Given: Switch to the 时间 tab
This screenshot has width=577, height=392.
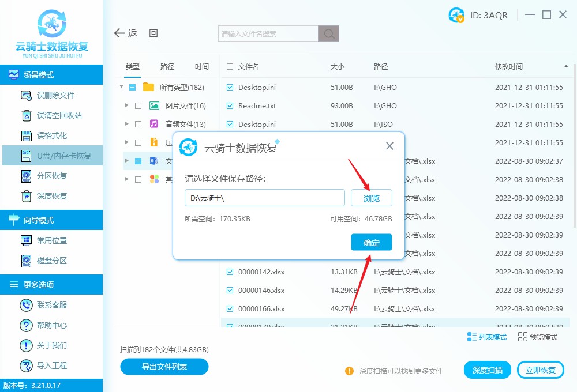Looking at the screenshot, I should (x=201, y=66).
